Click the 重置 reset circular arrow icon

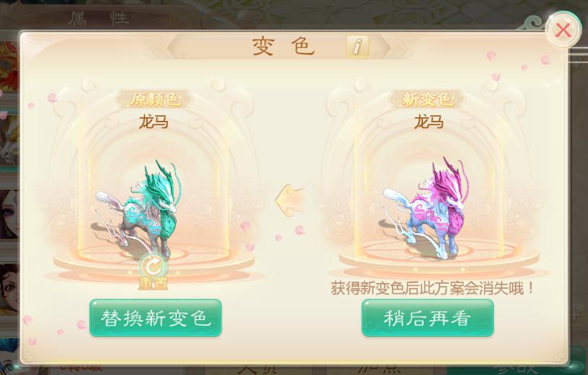coord(154,266)
